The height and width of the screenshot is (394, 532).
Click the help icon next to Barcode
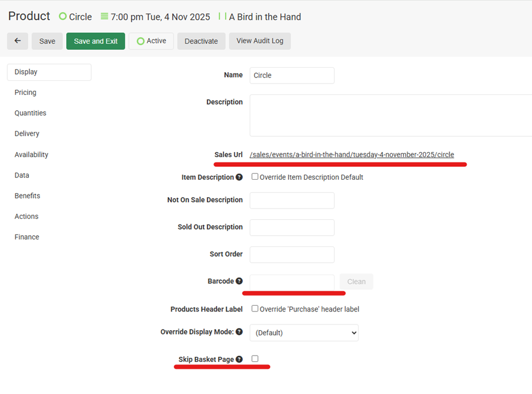tap(239, 282)
